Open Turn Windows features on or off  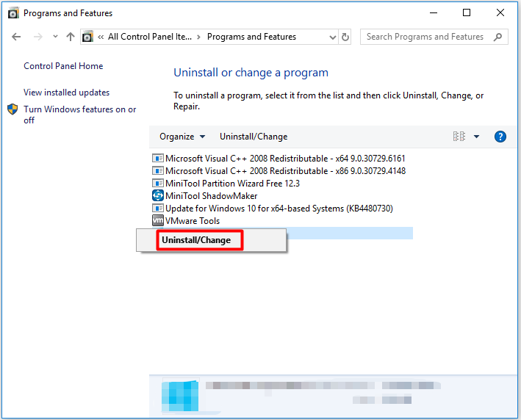click(x=80, y=115)
